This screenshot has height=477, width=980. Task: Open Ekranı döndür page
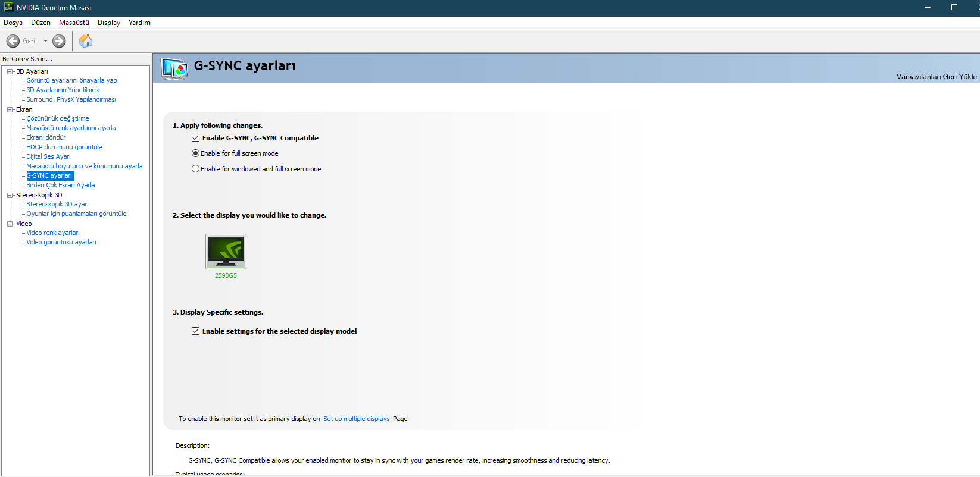click(x=46, y=137)
